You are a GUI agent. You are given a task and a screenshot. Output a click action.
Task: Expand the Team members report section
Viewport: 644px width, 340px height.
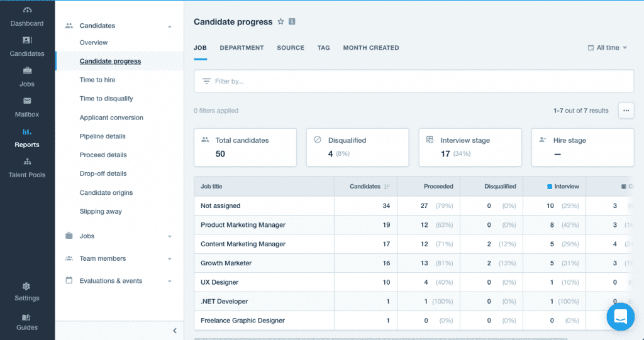coord(169,259)
